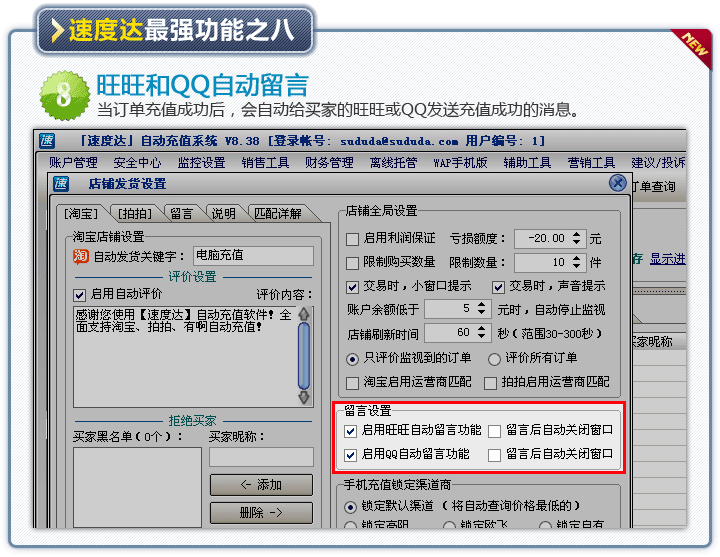Decrease 限制数量 with the down arrow
Image resolution: width=720 pixels, height=557 pixels.
[577, 267]
